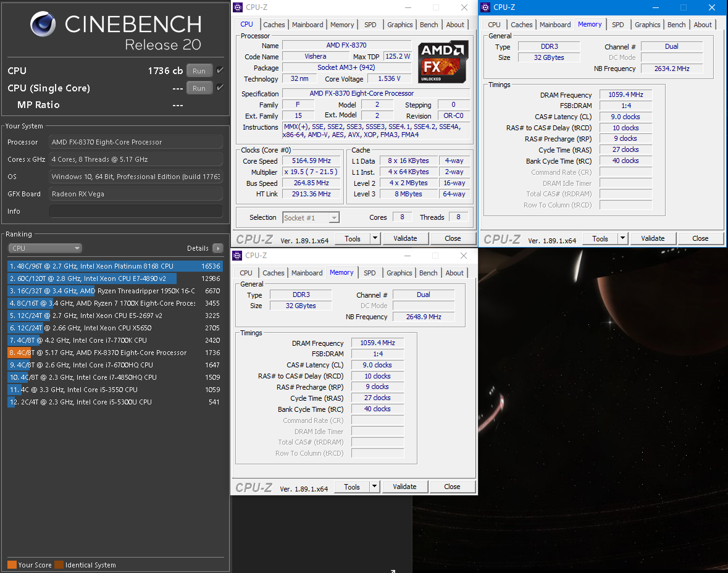The width and height of the screenshot is (728, 573).
Task: Select the Core i7-4850HQ ranking row
Action: tap(115, 377)
